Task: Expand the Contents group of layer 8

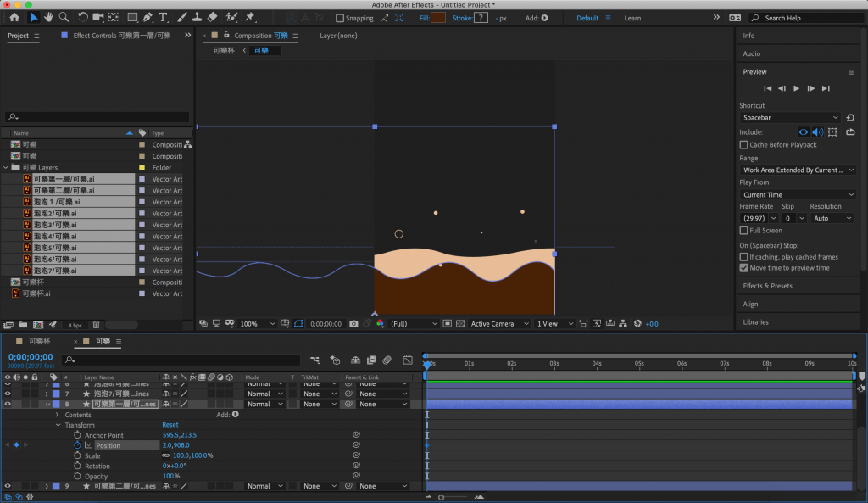Action: 57,415
